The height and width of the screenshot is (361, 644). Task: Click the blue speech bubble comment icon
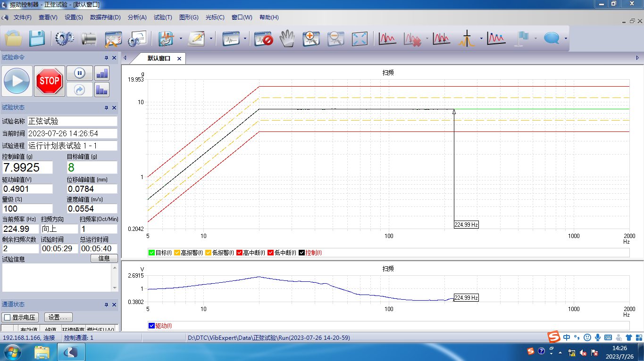click(x=551, y=38)
